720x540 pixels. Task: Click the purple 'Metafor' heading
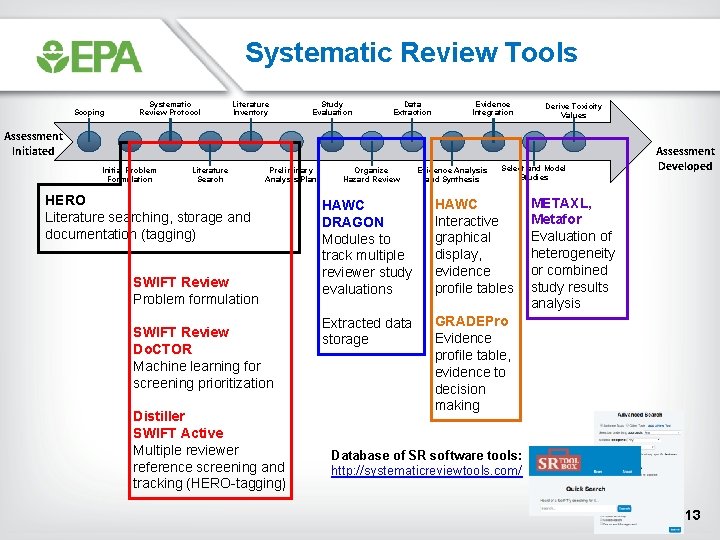(x=557, y=219)
